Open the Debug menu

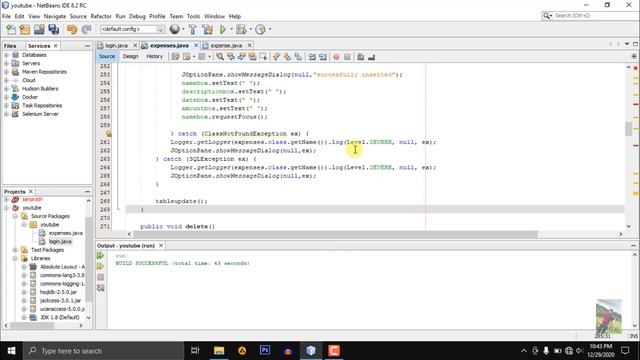[x=137, y=16]
